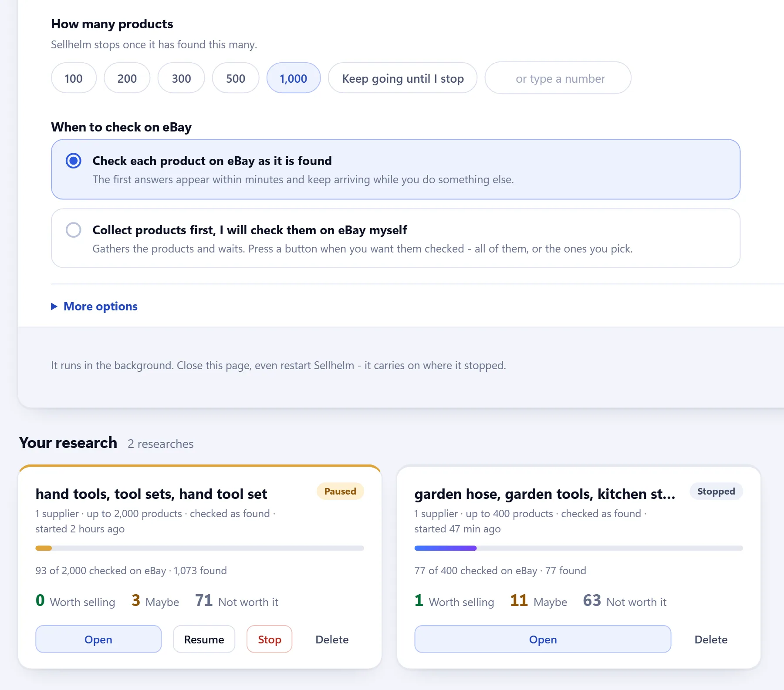Viewport: 784px width, 690px height.
Task: Expand More options
Action: [x=95, y=306]
